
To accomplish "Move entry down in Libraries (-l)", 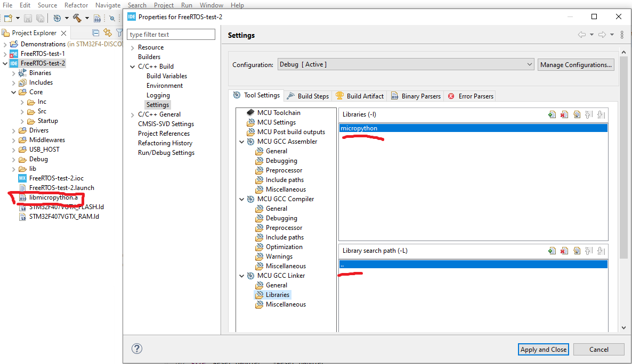I will [x=601, y=115].
